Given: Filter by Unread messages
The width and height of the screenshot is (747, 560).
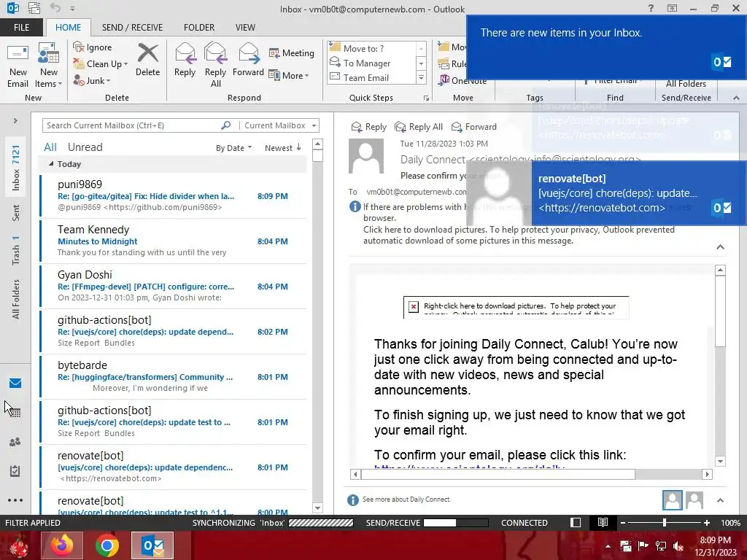Looking at the screenshot, I should pyautogui.click(x=85, y=147).
